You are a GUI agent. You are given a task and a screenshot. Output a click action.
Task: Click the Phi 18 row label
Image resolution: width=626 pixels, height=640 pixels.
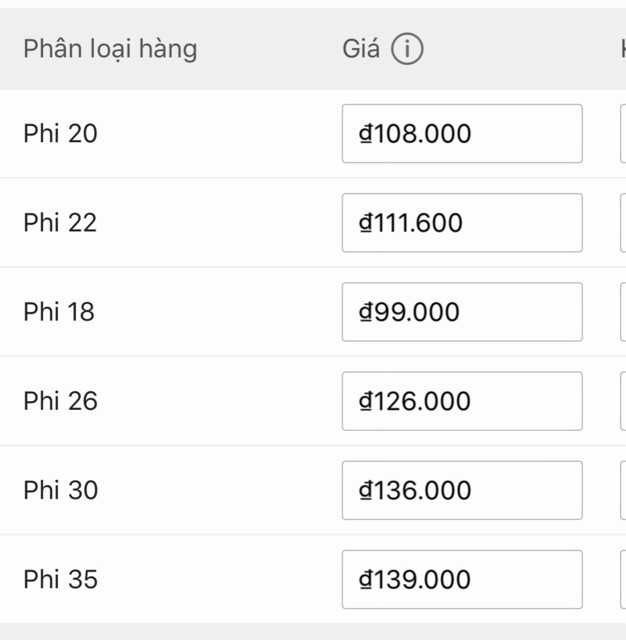(x=59, y=312)
